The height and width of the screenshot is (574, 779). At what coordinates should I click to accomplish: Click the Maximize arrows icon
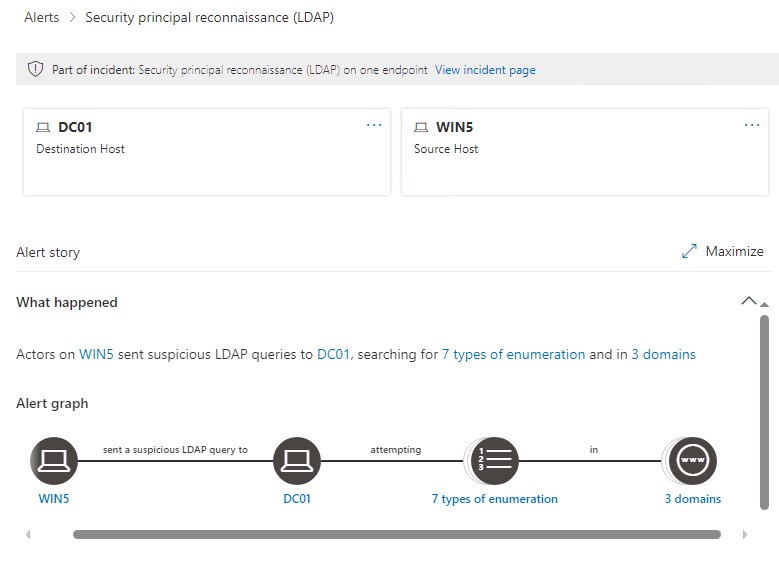click(689, 252)
